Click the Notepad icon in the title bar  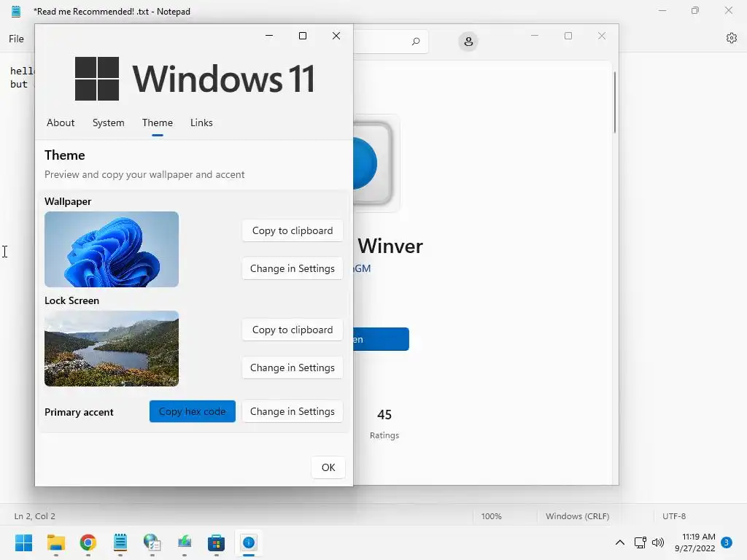click(x=16, y=12)
